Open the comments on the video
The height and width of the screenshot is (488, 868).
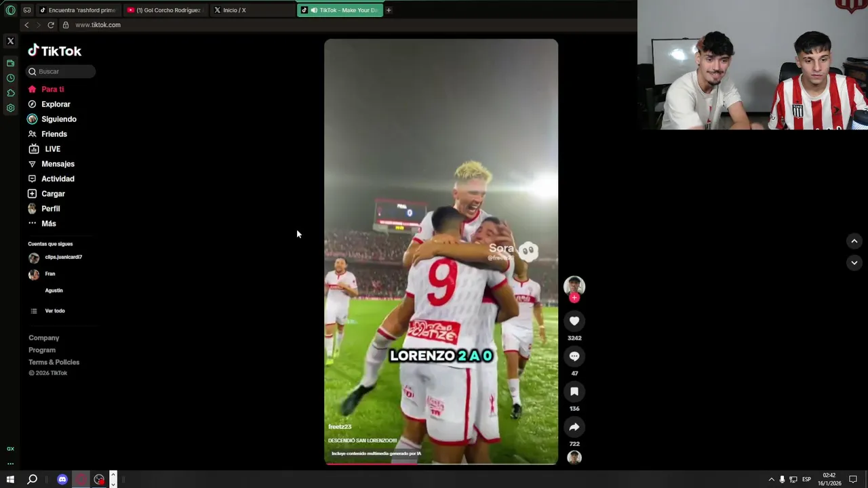[574, 357]
